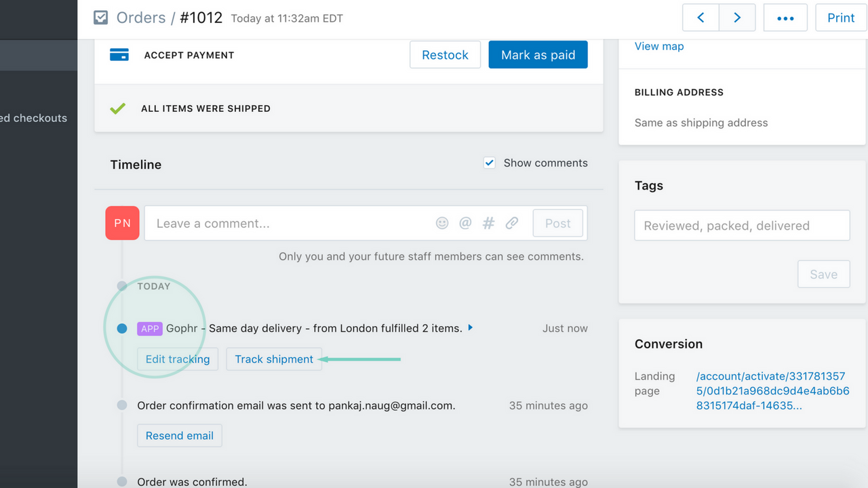Mention a staff member with the @ icon
This screenshot has height=488, width=868.
tap(465, 223)
